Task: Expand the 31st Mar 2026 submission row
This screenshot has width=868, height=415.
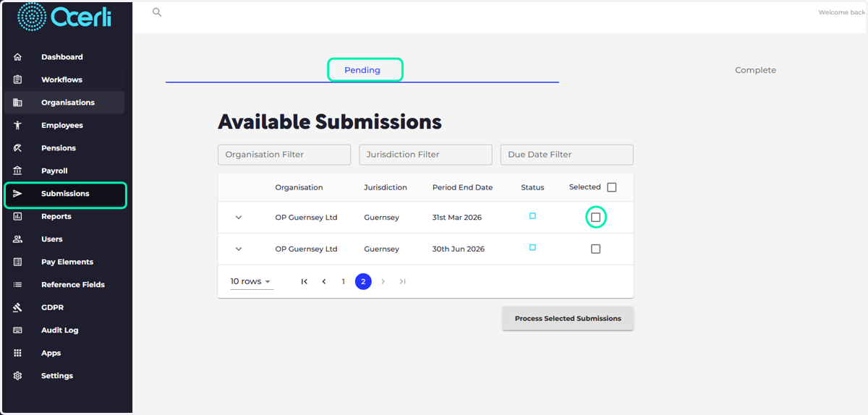Action: 239,218
